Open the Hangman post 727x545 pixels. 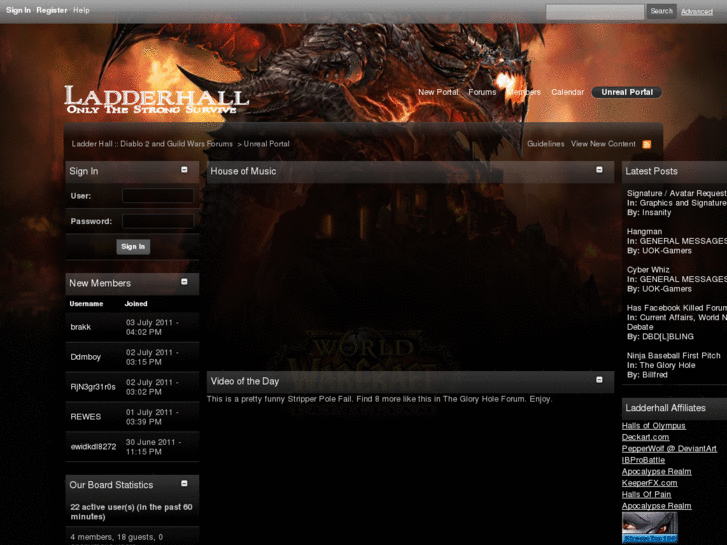click(x=644, y=231)
